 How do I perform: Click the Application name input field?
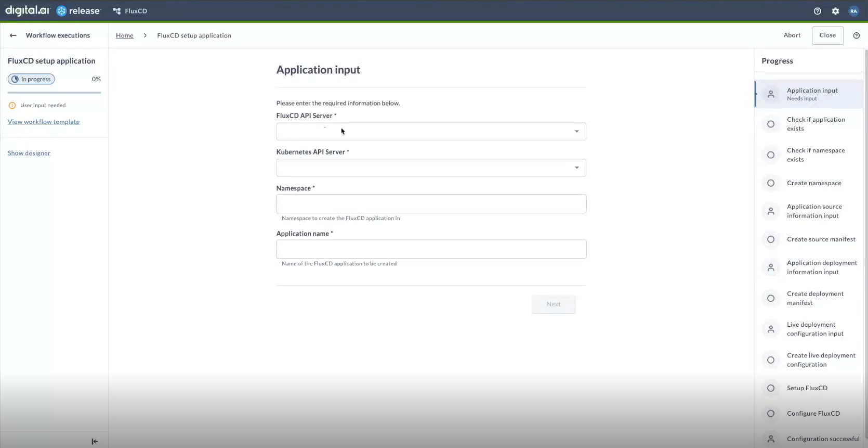click(431, 249)
